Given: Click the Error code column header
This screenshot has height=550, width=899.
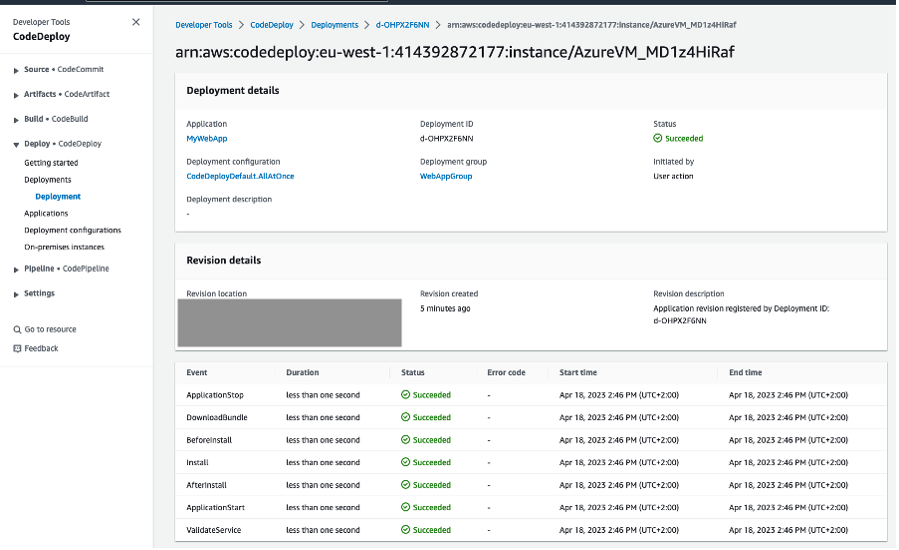Looking at the screenshot, I should point(506,373).
